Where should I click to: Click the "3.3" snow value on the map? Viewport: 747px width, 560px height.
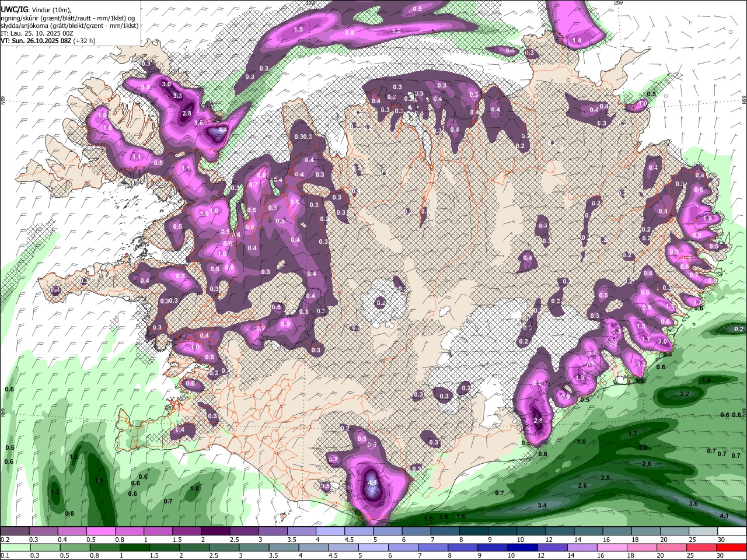pos(178,96)
